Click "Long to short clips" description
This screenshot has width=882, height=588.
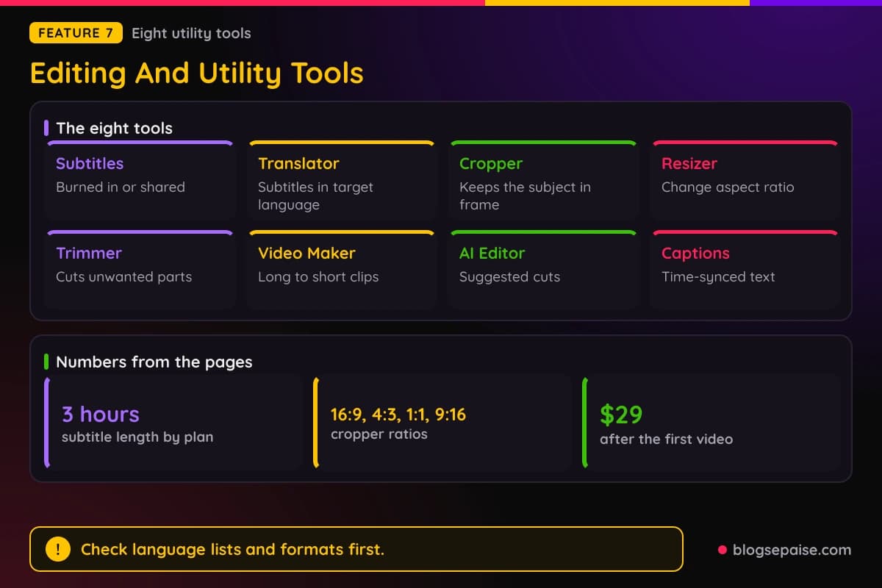click(x=318, y=276)
